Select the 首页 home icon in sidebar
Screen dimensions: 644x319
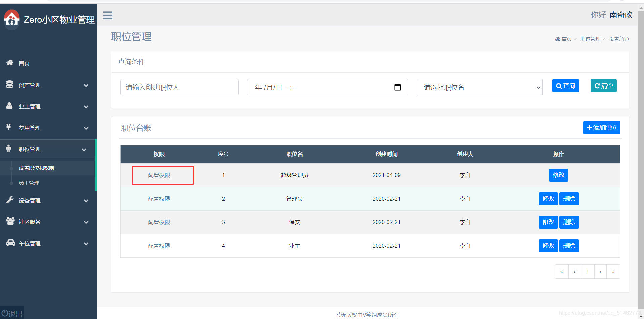9,62
